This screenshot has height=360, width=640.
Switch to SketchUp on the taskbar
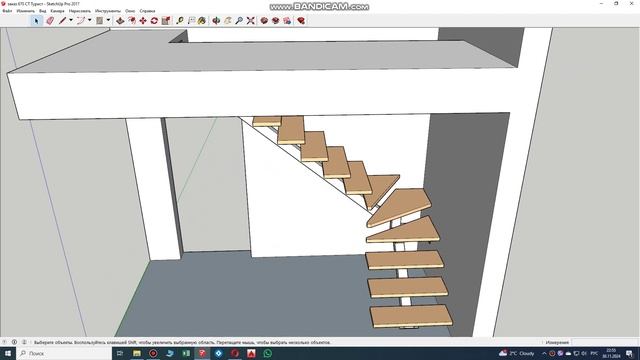tap(202, 353)
